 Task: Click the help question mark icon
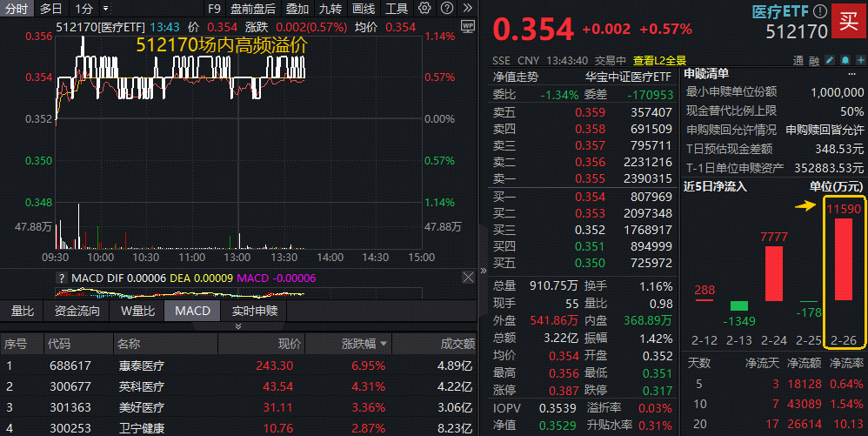(445, 9)
